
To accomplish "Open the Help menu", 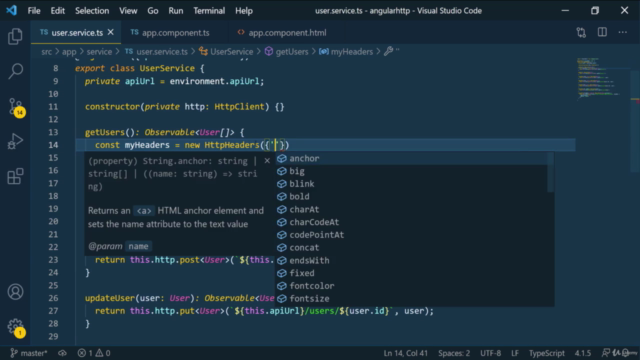I will pos(244,11).
